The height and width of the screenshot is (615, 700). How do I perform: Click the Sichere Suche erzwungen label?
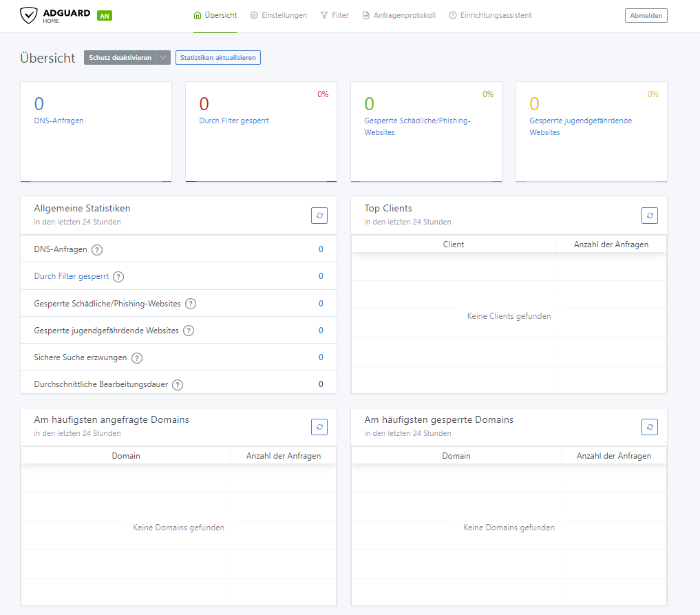tap(81, 357)
